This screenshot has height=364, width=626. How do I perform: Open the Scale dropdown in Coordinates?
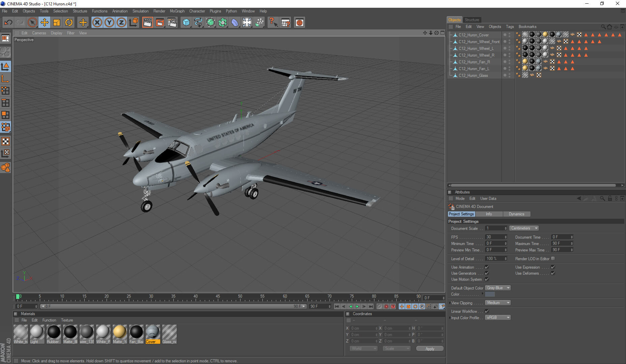(x=397, y=348)
